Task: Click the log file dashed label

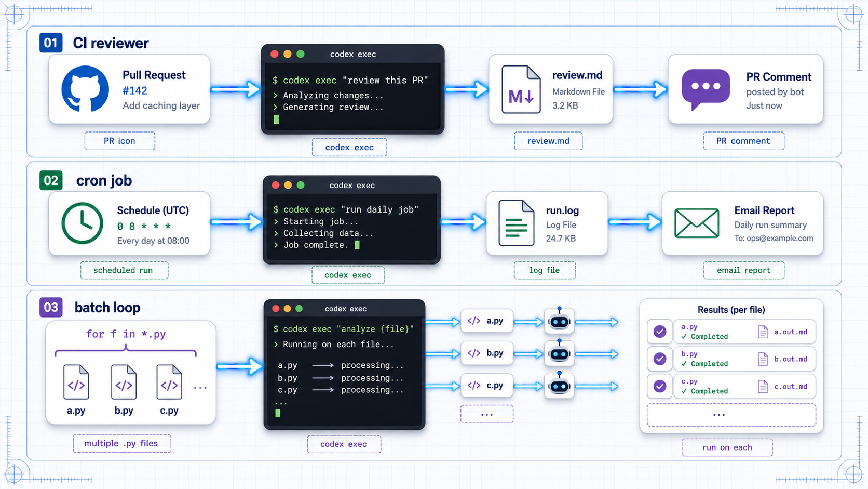Action: (545, 270)
